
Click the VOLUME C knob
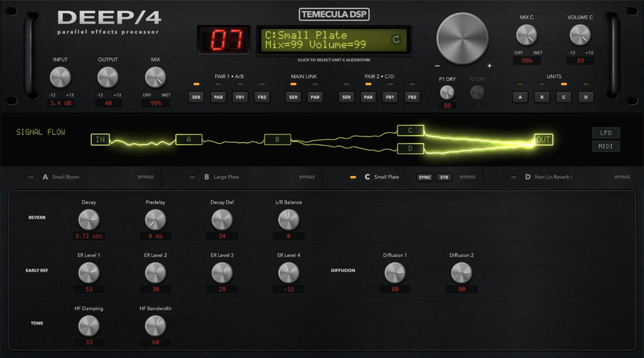580,35
